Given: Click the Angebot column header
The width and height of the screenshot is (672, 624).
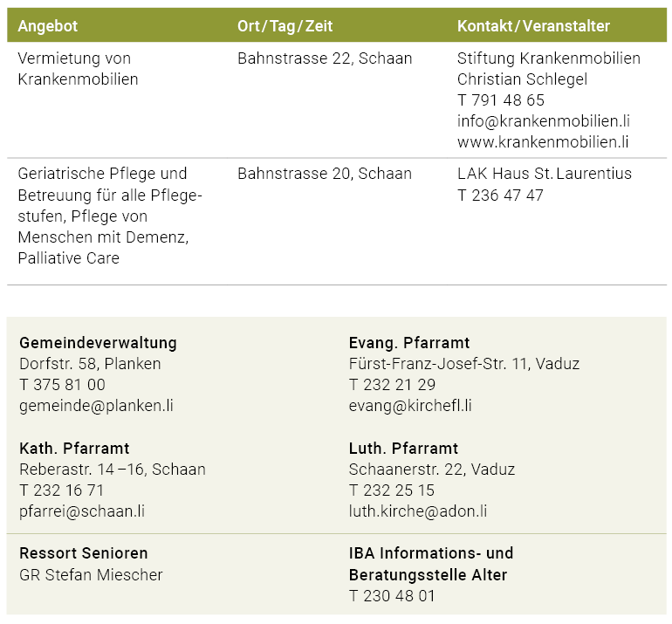Looking at the screenshot, I should (x=48, y=26).
